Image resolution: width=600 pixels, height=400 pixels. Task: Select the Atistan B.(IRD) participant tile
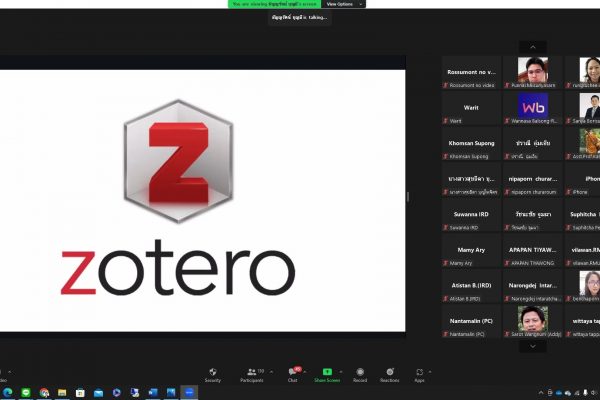click(x=471, y=286)
